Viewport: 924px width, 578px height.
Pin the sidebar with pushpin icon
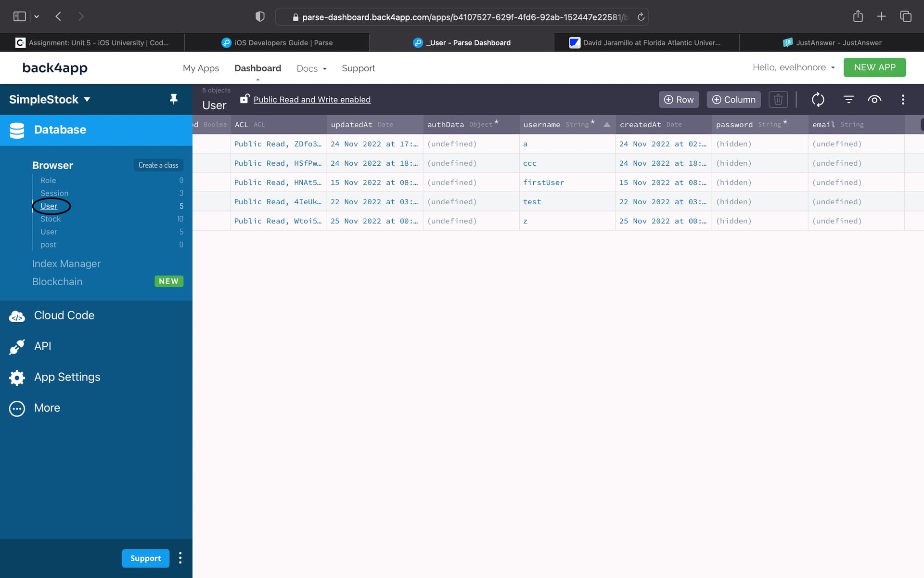(174, 99)
